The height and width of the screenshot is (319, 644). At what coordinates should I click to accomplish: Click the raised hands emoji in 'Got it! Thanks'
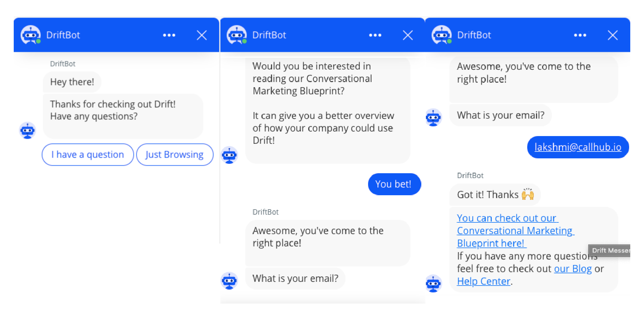[x=528, y=194]
